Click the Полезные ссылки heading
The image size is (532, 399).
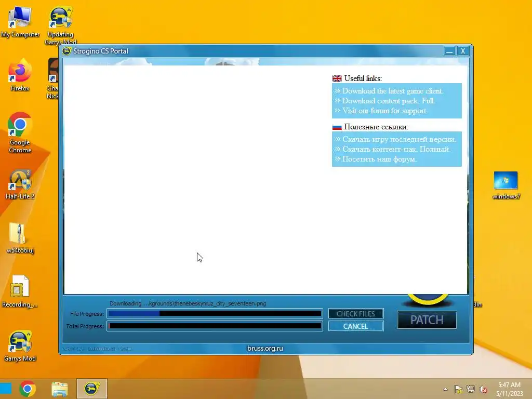[376, 127]
